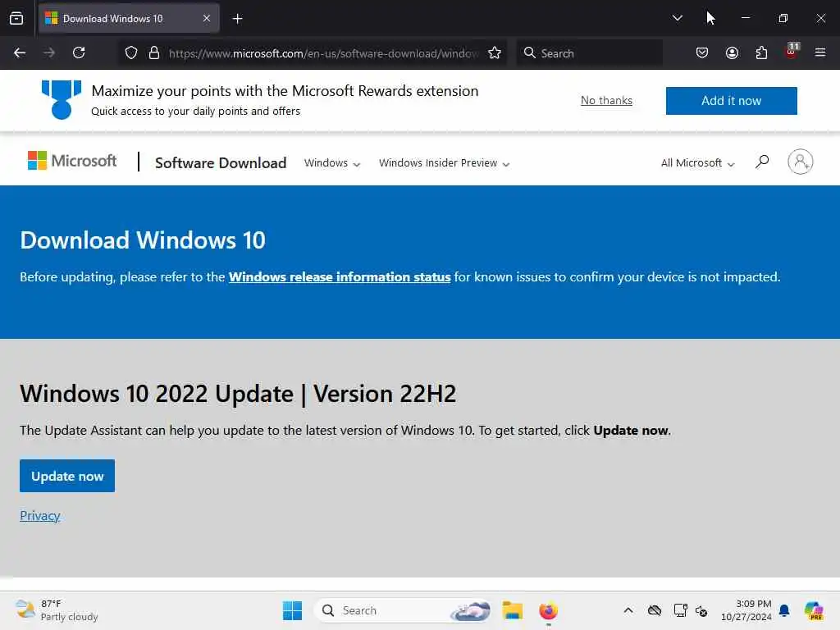The image size is (840, 630).
Task: Reload the page with the refresh icon
Action: pyautogui.click(x=79, y=52)
